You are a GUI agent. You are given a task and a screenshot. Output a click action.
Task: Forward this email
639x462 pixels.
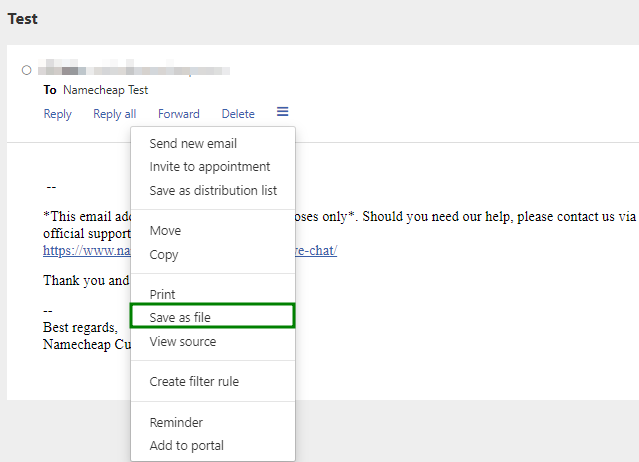[178, 114]
